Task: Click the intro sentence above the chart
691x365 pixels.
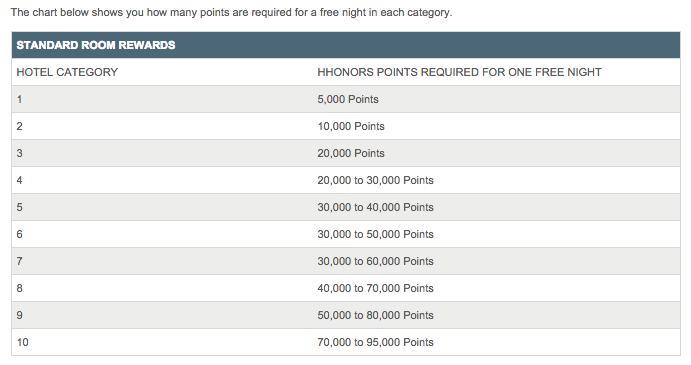Action: tap(231, 12)
